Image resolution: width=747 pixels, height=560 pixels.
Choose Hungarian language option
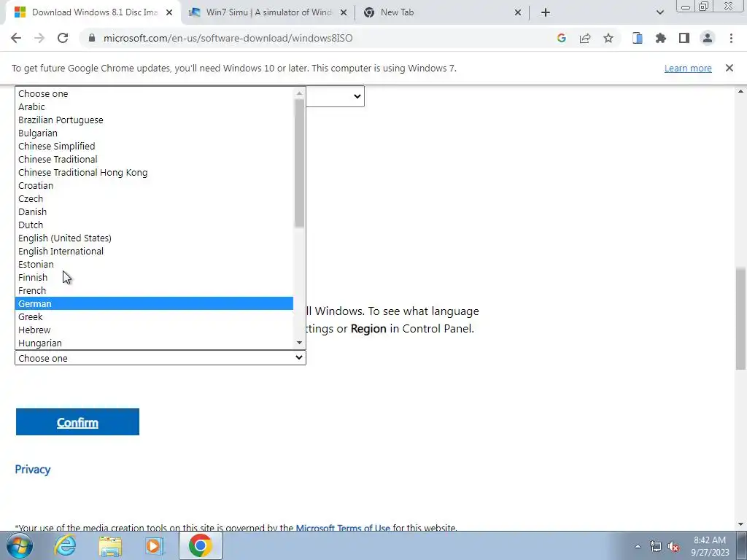154,343
